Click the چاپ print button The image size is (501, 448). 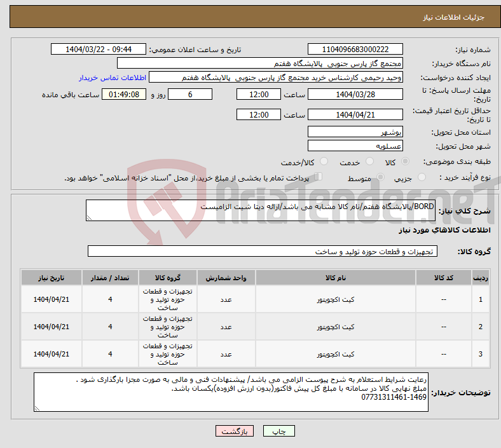pos(279,431)
